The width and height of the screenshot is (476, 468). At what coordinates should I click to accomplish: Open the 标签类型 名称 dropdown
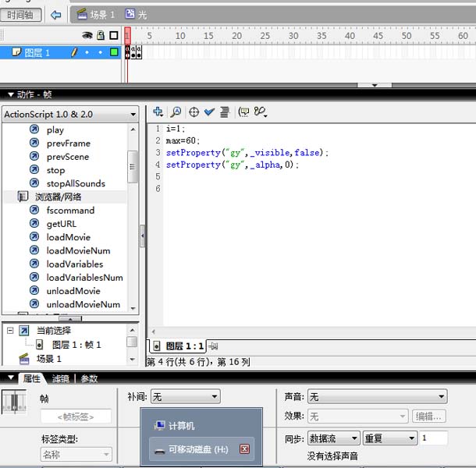(76, 454)
